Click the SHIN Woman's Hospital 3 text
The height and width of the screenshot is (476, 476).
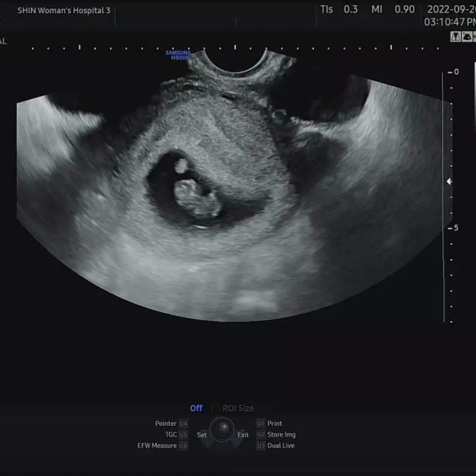(x=64, y=11)
